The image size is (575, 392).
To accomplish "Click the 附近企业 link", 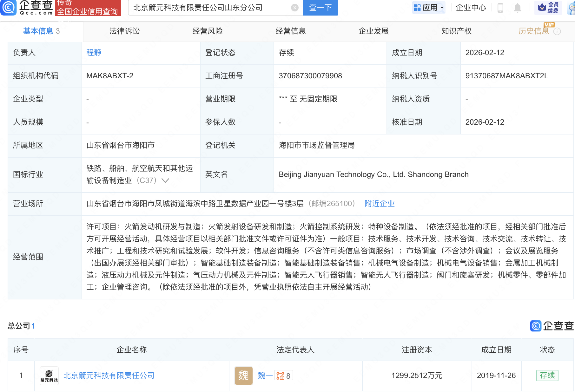I will 380,203.
